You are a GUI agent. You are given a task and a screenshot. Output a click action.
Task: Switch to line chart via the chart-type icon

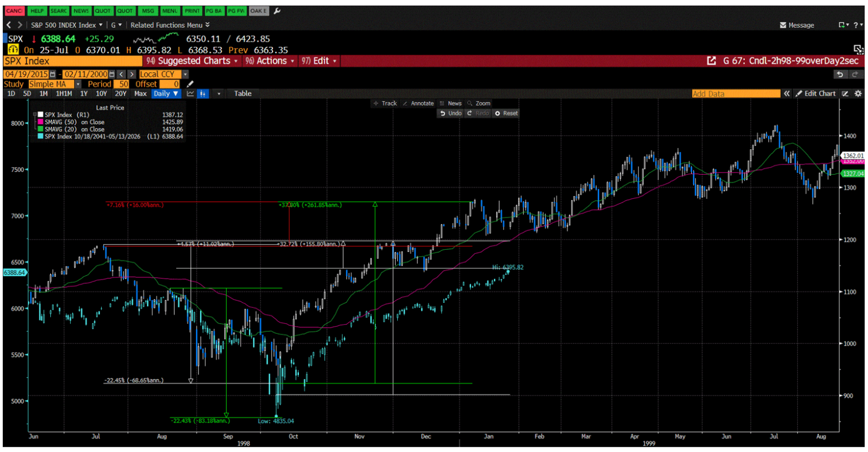[190, 94]
